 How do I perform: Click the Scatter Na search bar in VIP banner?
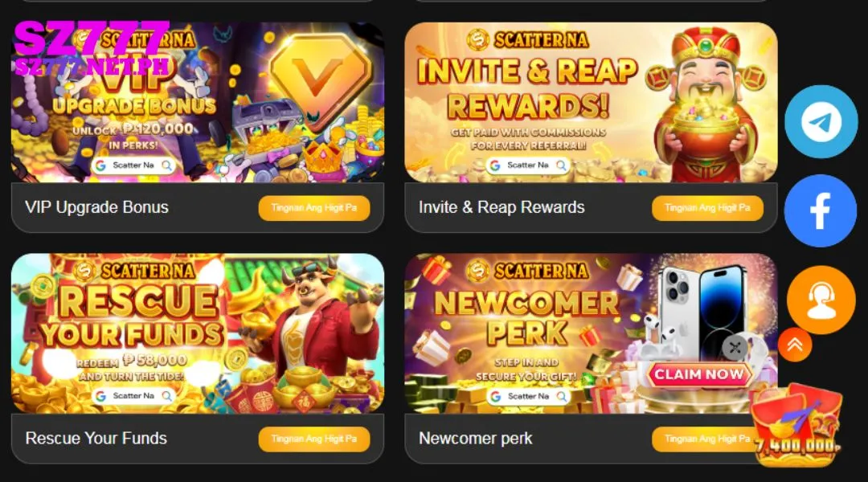(x=133, y=165)
